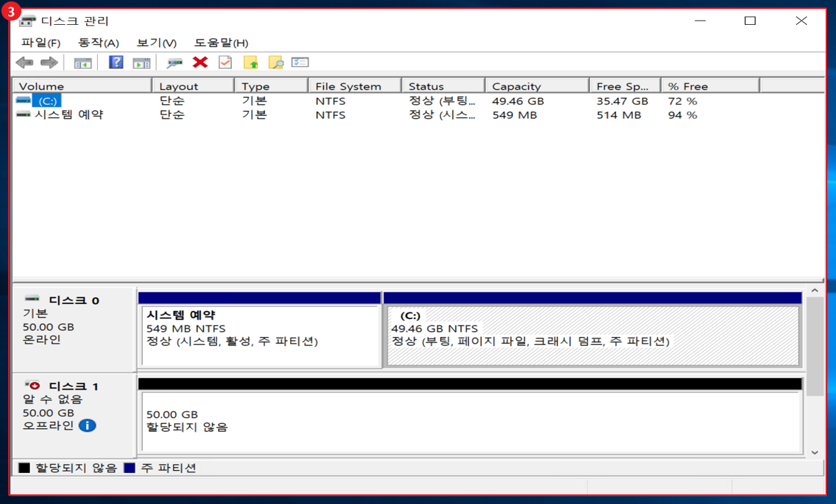Viewport: 836px width, 504px height.
Task: Click the disk pane scrollbar up arrow
Action: pos(815,290)
